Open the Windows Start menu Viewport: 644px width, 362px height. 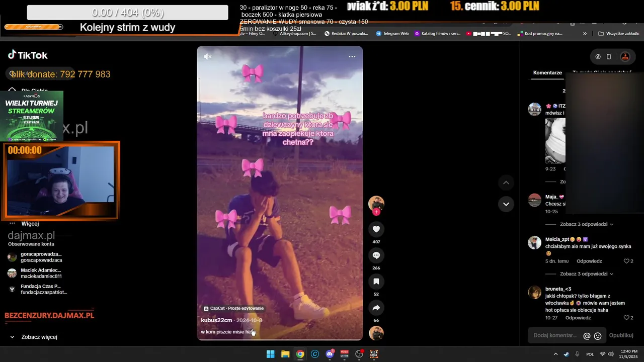point(270,354)
